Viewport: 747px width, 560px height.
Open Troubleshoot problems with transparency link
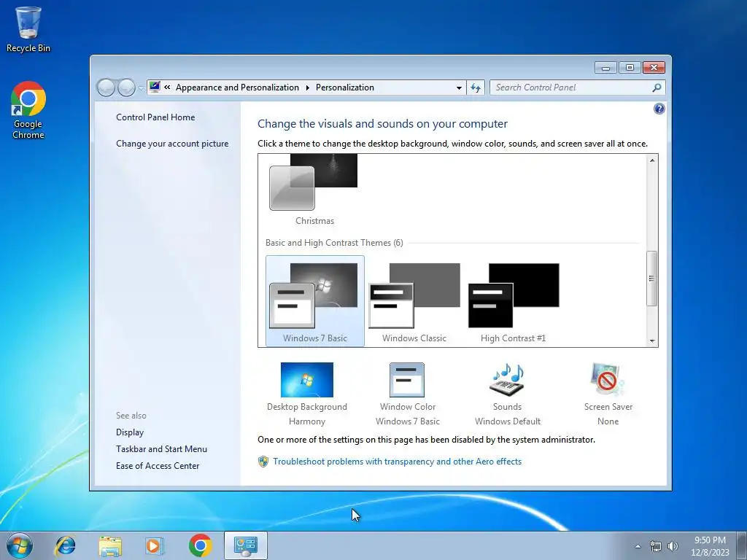pos(397,462)
